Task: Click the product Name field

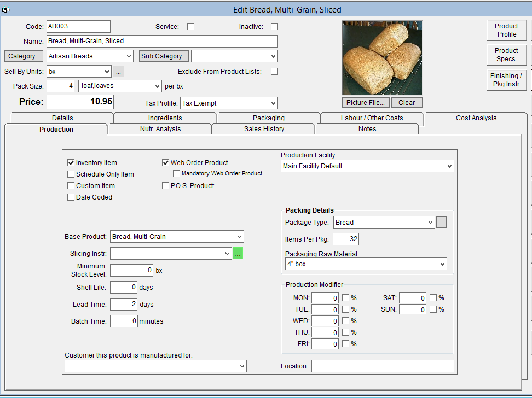Action: click(162, 42)
